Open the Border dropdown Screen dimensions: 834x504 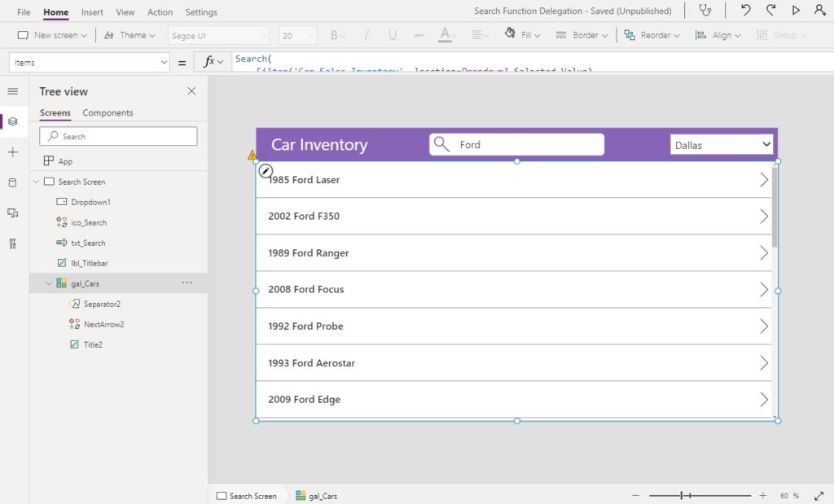[582, 35]
